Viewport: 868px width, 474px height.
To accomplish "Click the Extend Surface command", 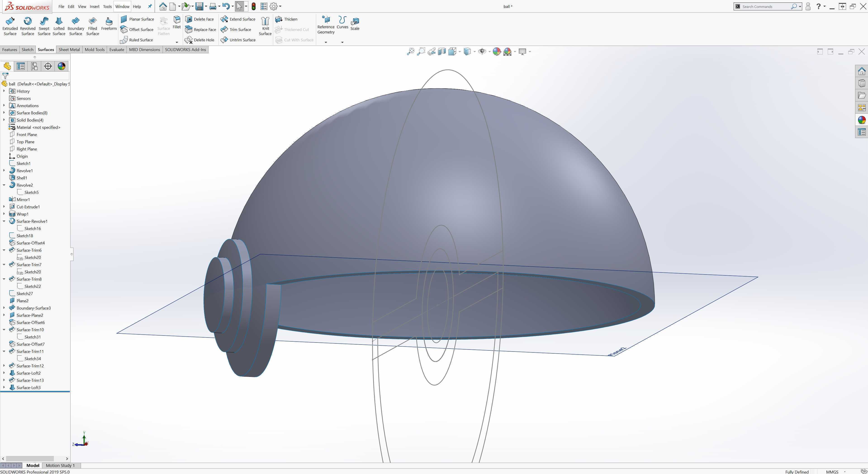I will 238,19.
